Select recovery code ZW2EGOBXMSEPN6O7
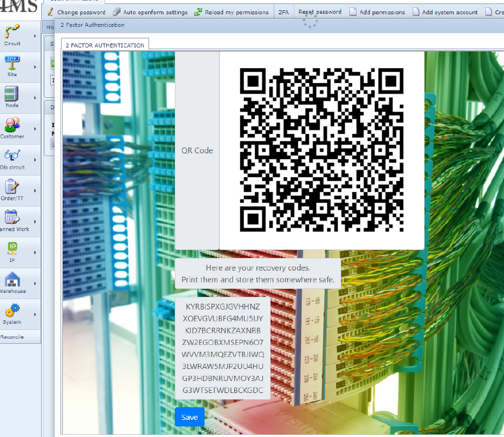 [x=223, y=343]
